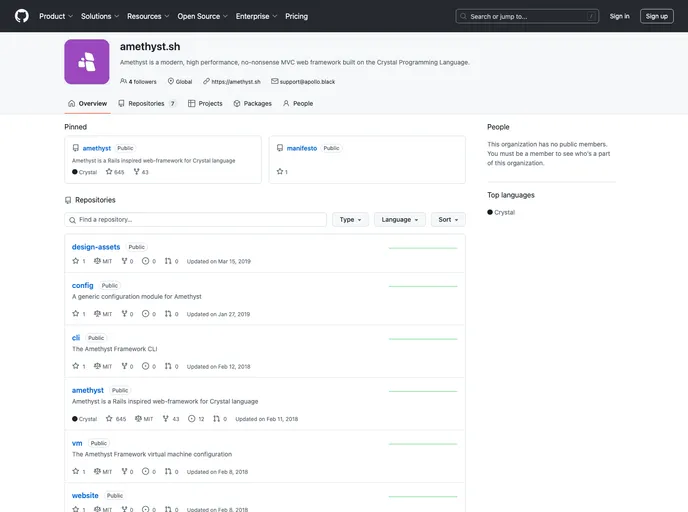Click the People heading in sidebar
688x512 pixels.
click(x=498, y=127)
